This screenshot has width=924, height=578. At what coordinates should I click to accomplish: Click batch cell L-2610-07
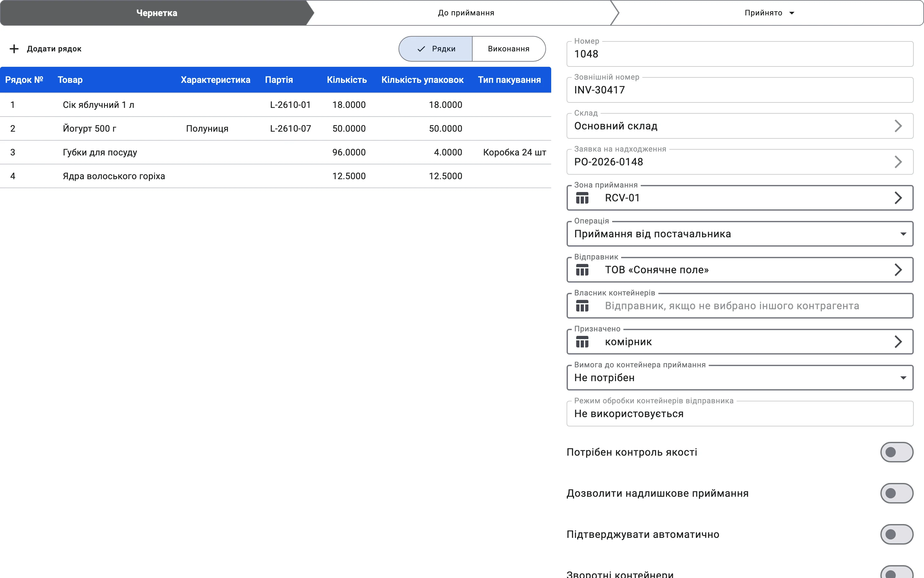[x=291, y=128]
